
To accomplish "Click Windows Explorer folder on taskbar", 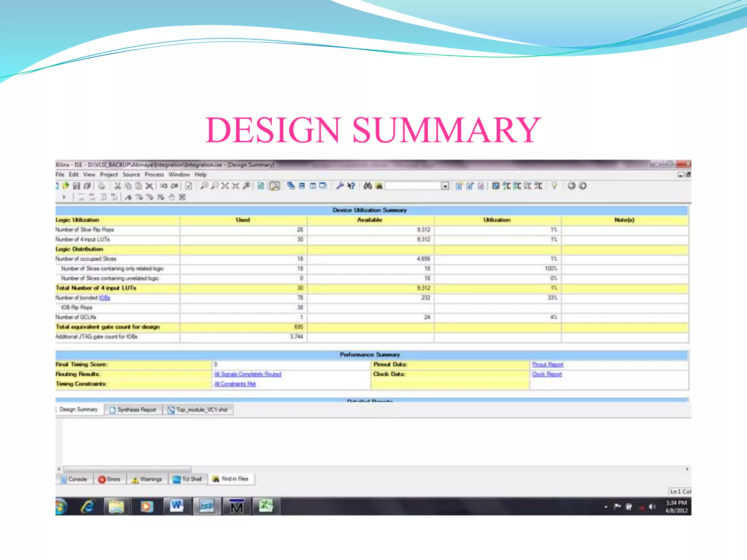I will pyautogui.click(x=116, y=506).
